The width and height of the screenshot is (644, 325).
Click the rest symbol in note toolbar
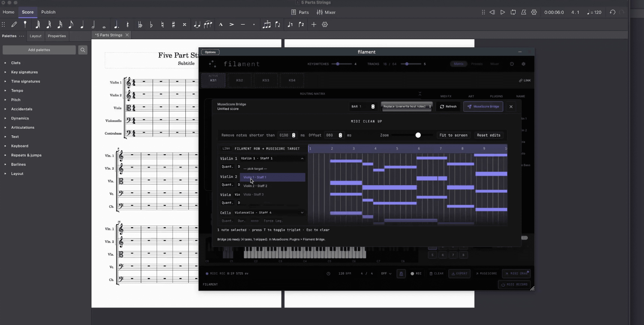point(127,25)
